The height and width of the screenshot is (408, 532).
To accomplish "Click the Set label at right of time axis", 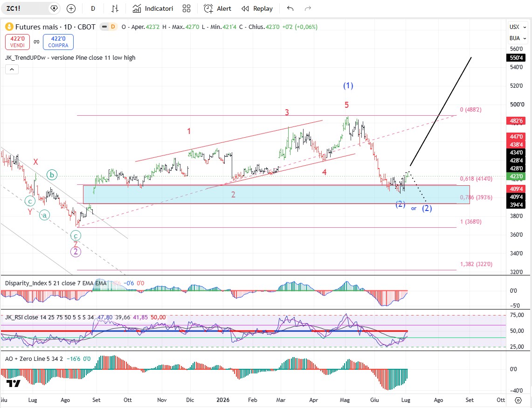I will pos(469,400).
